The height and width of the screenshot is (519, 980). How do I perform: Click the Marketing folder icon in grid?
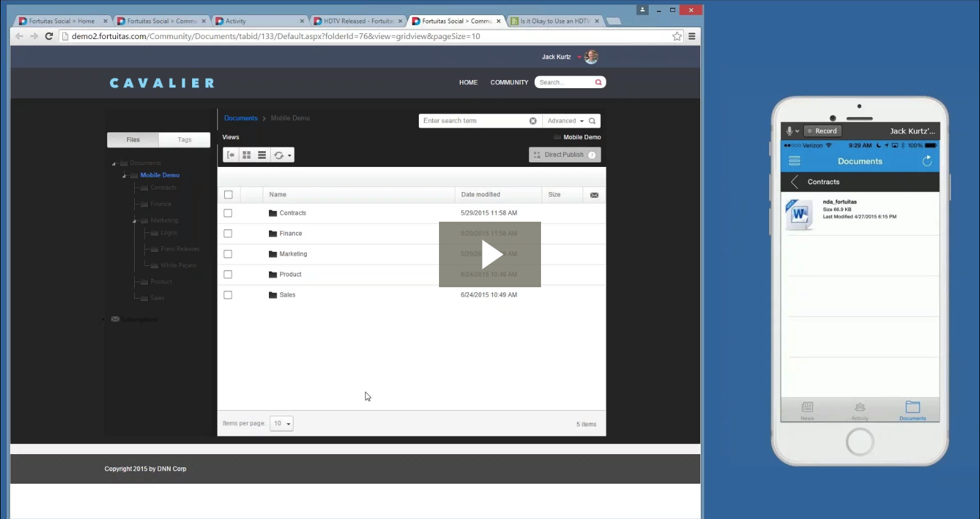(273, 254)
